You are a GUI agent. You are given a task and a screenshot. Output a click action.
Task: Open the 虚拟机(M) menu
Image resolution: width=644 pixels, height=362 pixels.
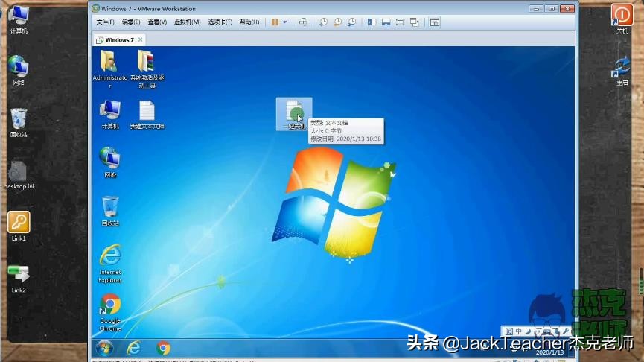click(x=188, y=22)
